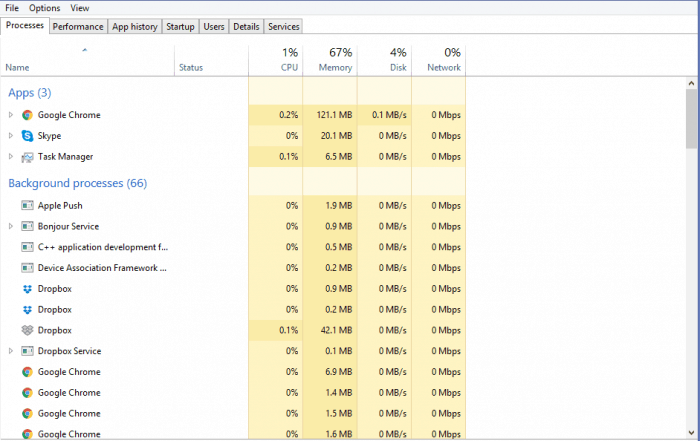Expand the Dropbox Service entry

coord(11,351)
